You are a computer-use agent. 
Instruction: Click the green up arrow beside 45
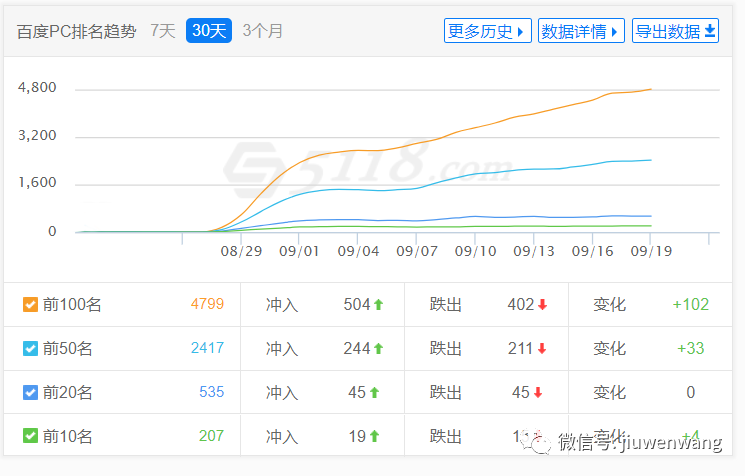[x=374, y=393]
